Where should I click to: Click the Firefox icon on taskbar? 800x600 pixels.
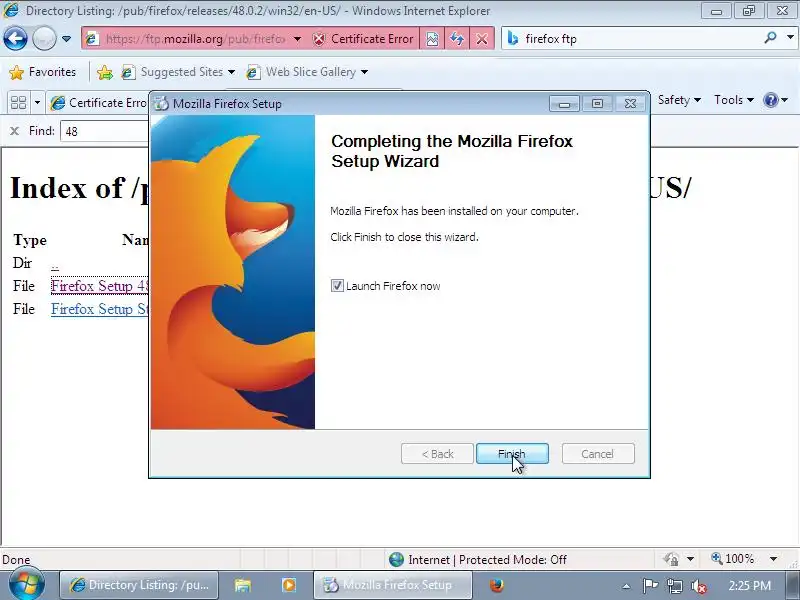(496, 585)
